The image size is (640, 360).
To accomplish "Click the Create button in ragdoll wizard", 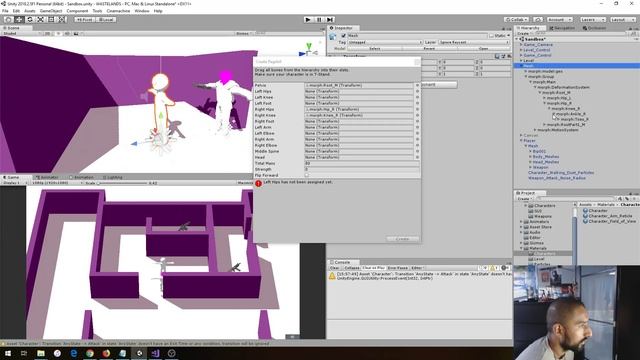I will (402, 239).
